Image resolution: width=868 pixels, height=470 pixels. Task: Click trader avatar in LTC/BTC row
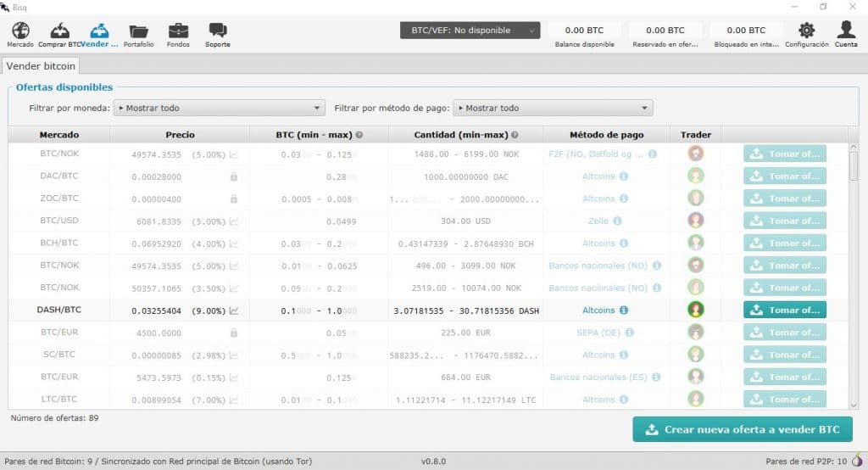[696, 399]
